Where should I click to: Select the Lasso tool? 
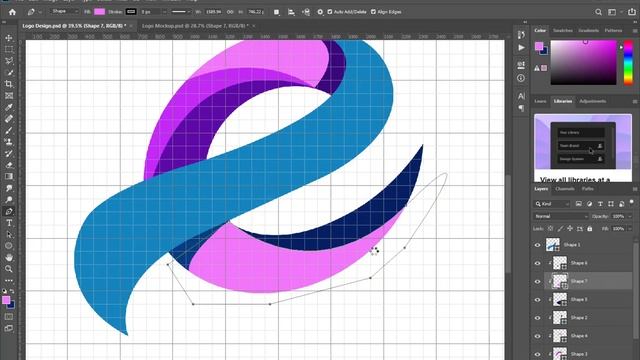pyautogui.click(x=9, y=61)
